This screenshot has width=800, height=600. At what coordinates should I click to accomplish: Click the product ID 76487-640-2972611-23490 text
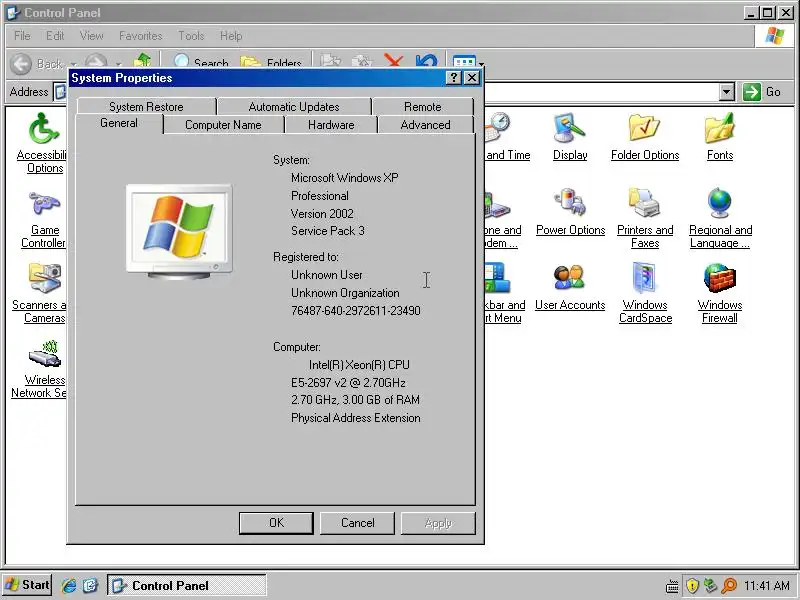click(x=356, y=311)
